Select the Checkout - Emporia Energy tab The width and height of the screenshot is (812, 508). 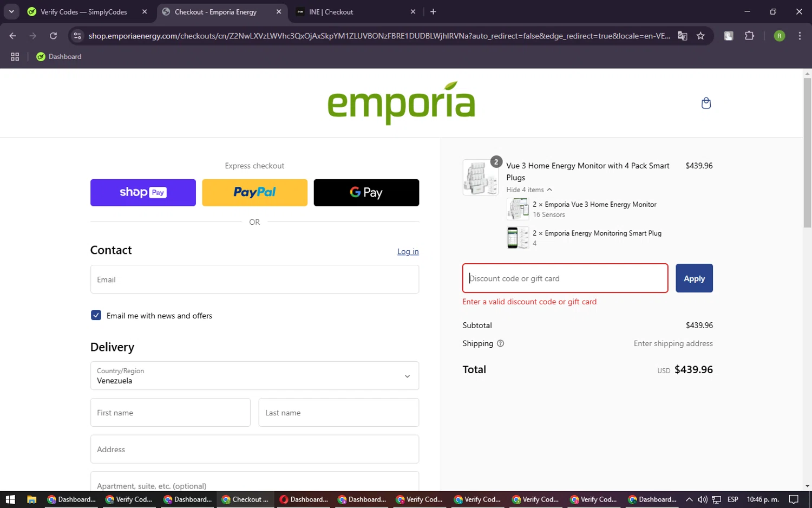coord(215,11)
